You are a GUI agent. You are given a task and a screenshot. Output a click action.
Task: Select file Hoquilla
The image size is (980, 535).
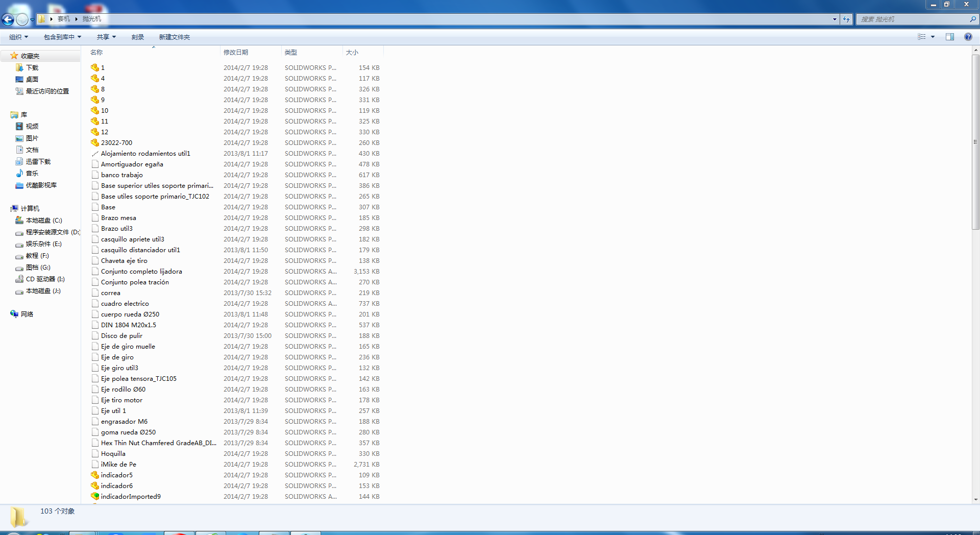tap(113, 453)
